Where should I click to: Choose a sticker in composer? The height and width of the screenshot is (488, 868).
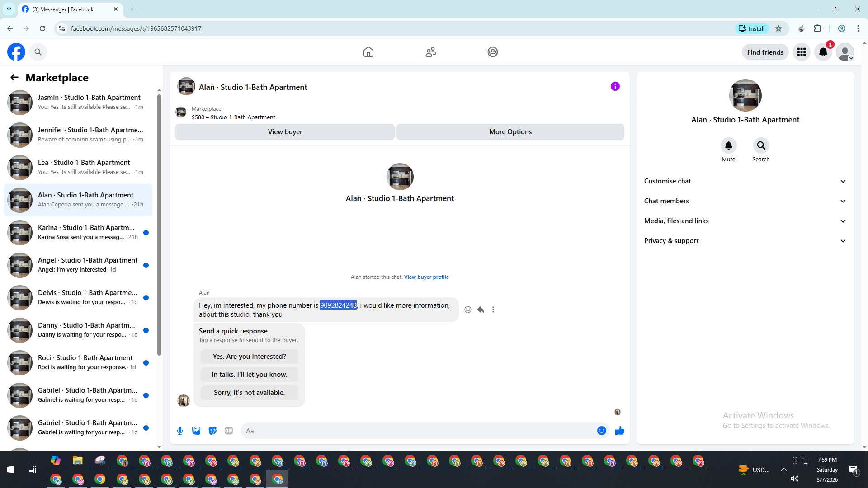212,431
